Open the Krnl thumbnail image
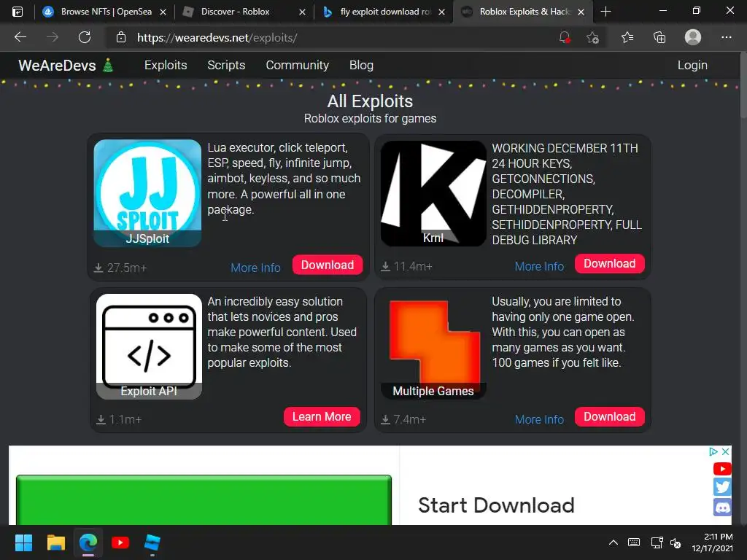 433,192
